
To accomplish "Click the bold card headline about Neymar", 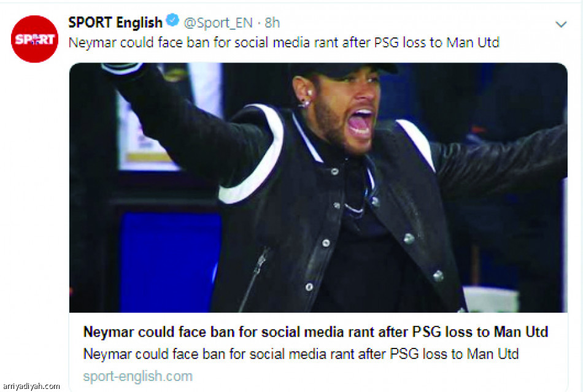I will pyautogui.click(x=315, y=332).
